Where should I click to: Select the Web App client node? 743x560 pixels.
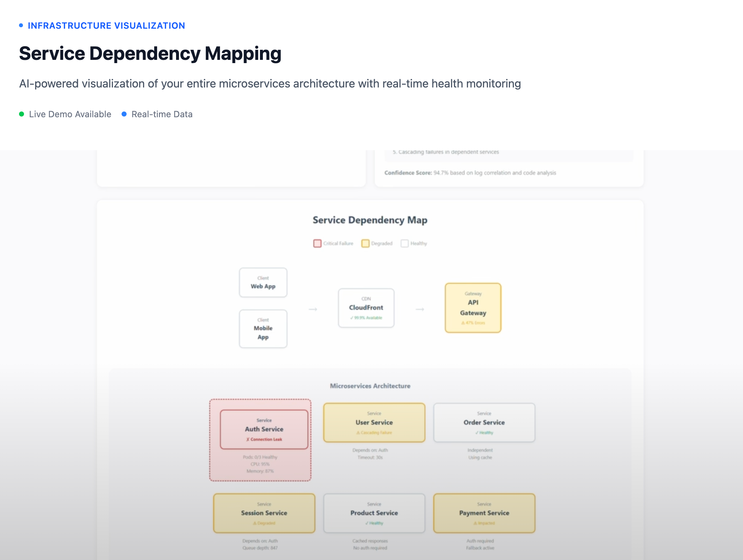(263, 283)
